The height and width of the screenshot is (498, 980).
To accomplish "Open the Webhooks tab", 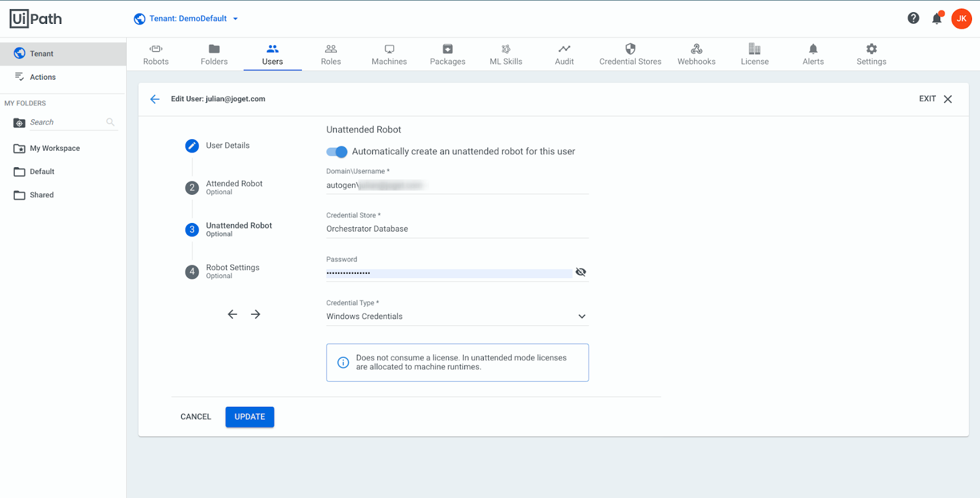I will tap(696, 55).
